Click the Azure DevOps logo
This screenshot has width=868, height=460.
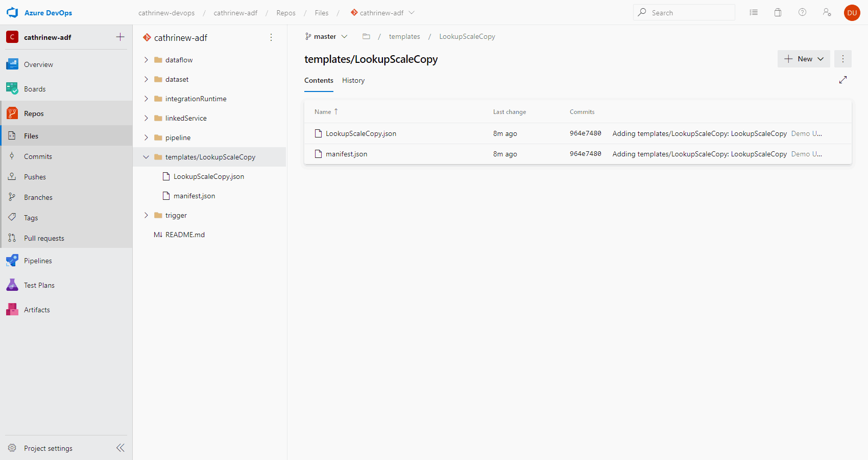(x=12, y=13)
